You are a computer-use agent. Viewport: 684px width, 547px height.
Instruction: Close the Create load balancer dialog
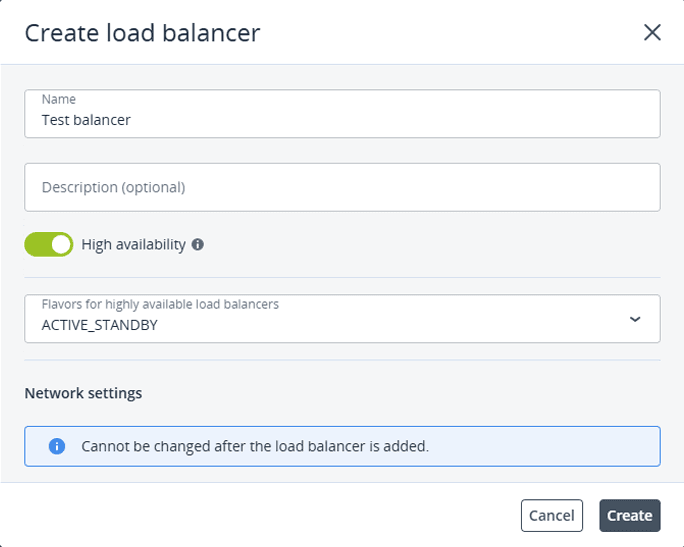tap(652, 32)
